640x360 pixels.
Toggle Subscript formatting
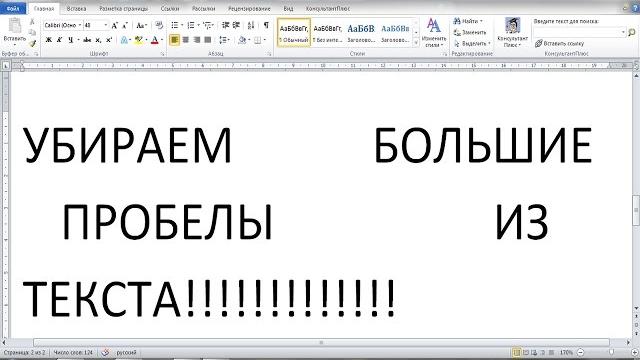coord(98,40)
